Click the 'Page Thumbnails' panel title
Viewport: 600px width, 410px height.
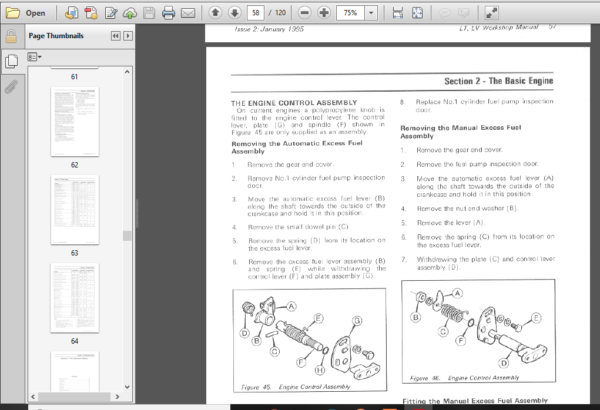56,36
